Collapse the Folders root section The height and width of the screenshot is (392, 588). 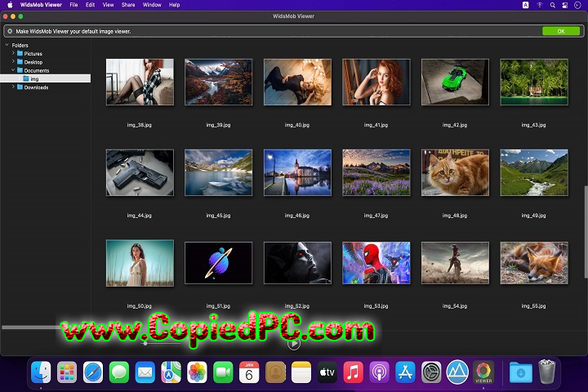7,45
